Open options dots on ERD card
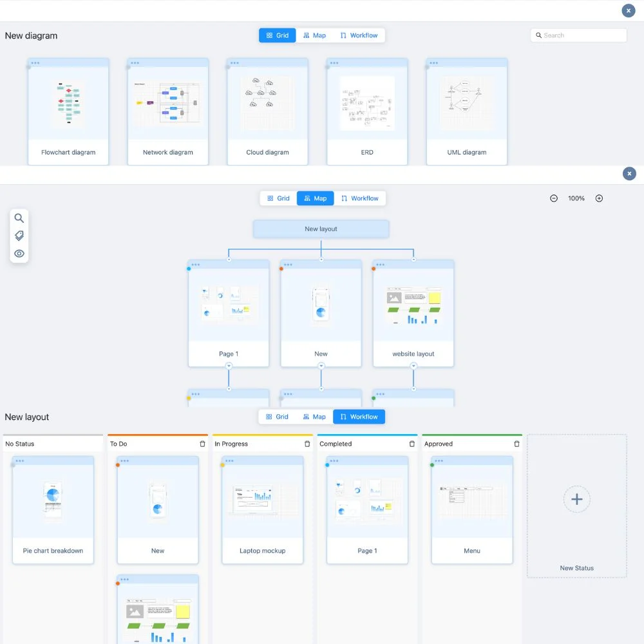The image size is (644, 644). [334, 63]
